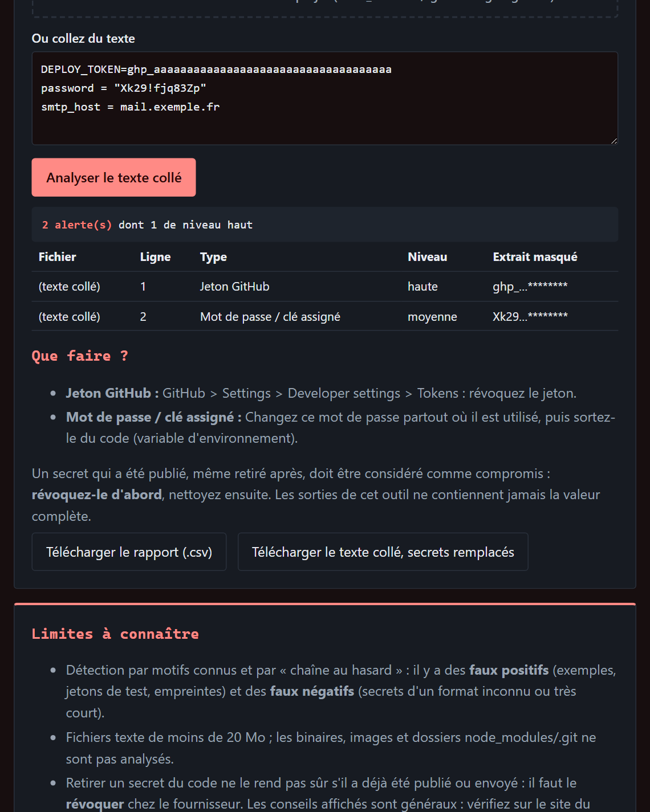
Task: Click the masked extract 'ghp_...' cell
Action: [530, 287]
